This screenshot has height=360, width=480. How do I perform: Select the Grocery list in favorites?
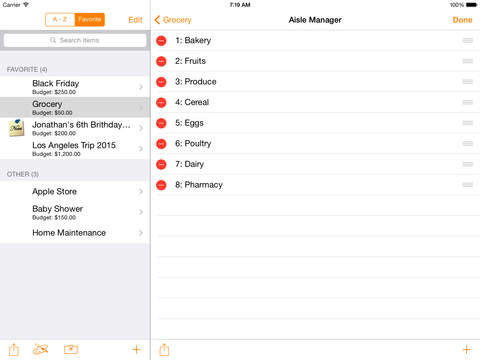tap(75, 108)
